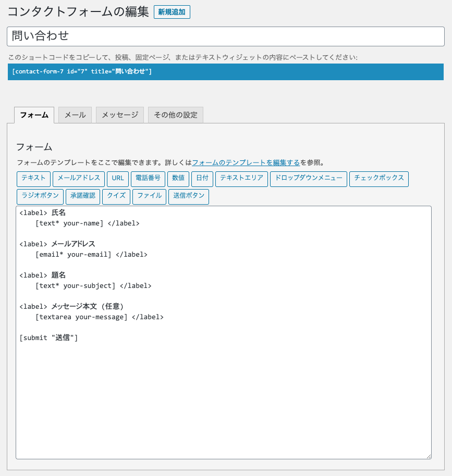Screen dimensions: 452x476
Task: Insert a 承諾確認 form tag
Action: click(83, 197)
